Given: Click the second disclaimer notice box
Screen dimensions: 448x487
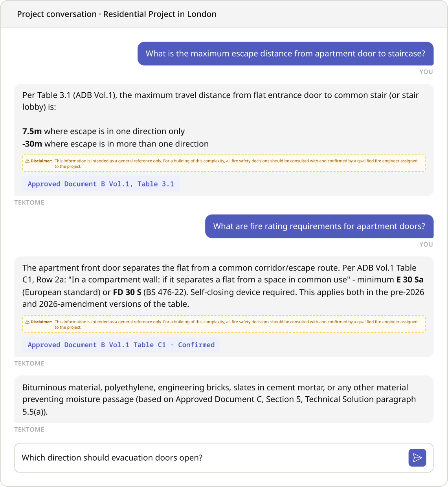Looking at the screenshot, I should (x=224, y=324).
